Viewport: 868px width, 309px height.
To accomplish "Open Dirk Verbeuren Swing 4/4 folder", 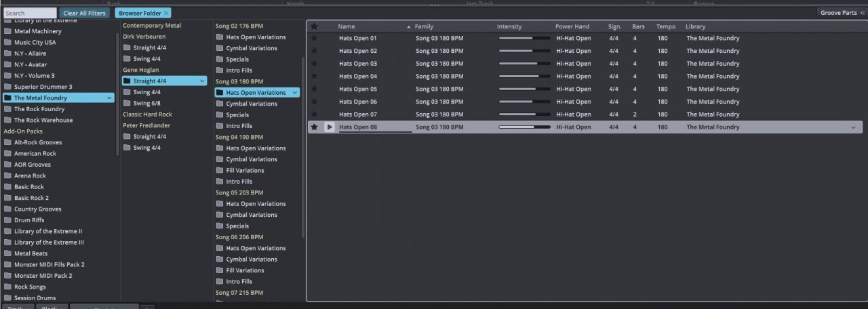I will point(141,59).
